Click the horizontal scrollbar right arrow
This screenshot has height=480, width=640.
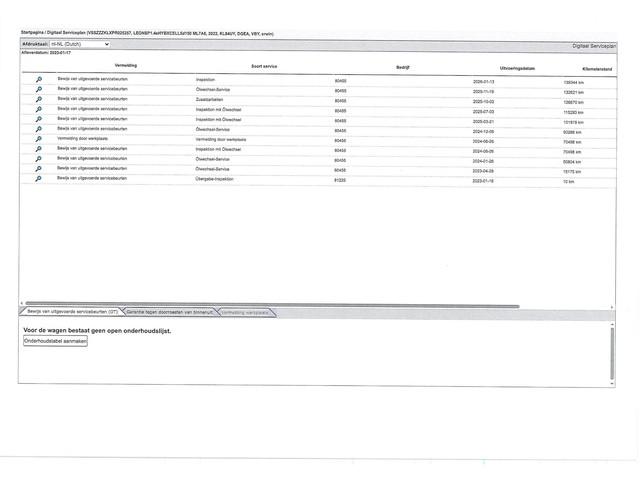tap(612, 307)
